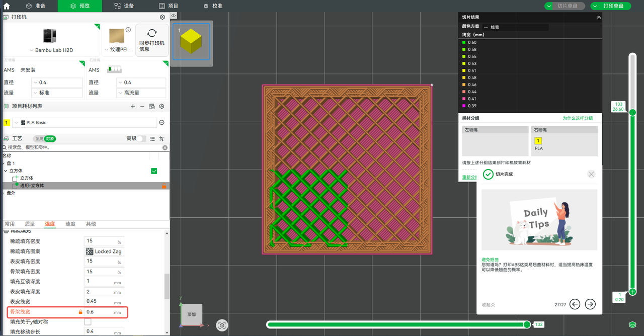The width and height of the screenshot is (644, 336).
Task: Dismiss the 切片完成 notification
Action: (591, 174)
